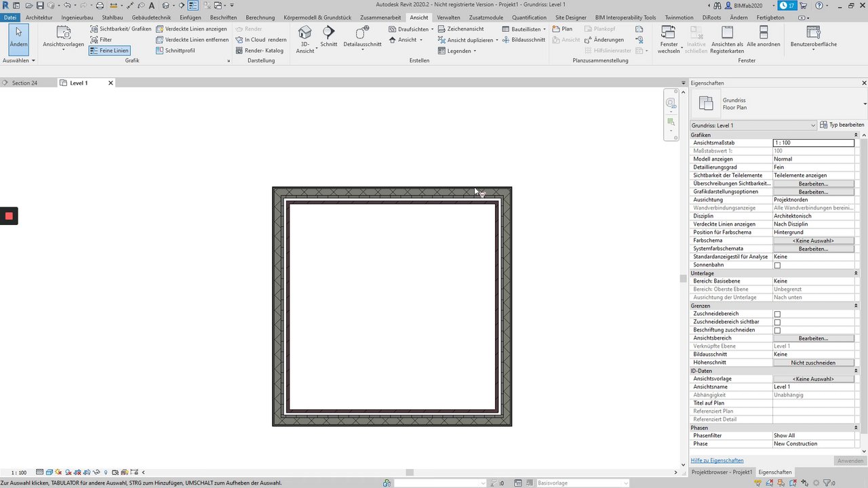Expand the Bauteillisten dropdown

524,29
